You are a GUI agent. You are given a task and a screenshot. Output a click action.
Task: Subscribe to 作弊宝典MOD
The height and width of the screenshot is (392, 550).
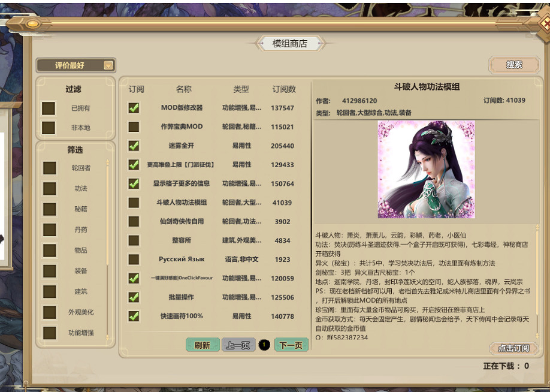tap(133, 127)
